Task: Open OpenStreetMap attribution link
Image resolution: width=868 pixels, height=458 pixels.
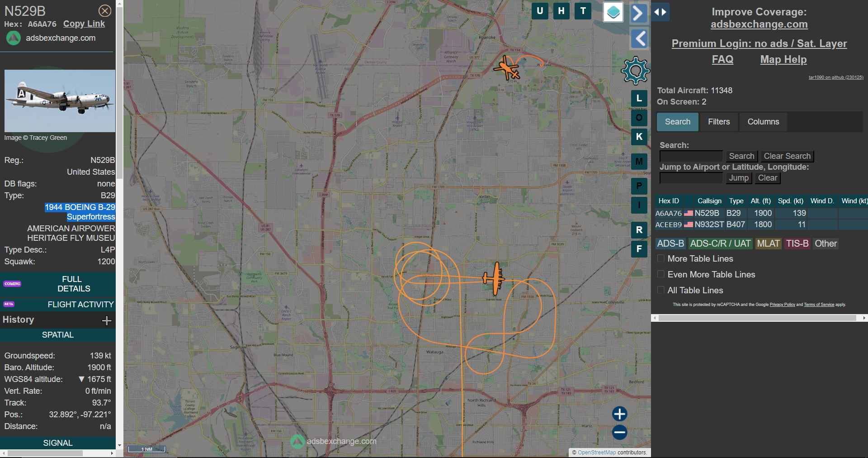Action: point(597,453)
